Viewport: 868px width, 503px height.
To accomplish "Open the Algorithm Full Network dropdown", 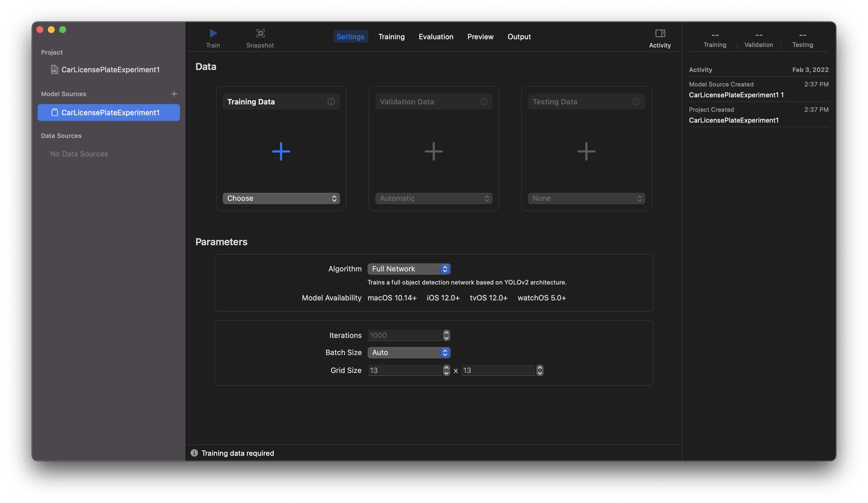I will click(408, 269).
